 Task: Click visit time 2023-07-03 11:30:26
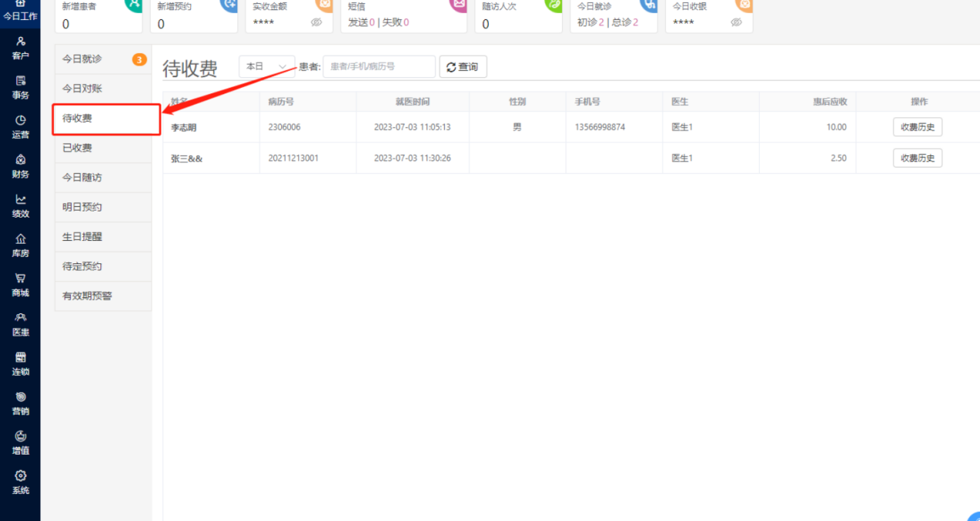pyautogui.click(x=412, y=158)
